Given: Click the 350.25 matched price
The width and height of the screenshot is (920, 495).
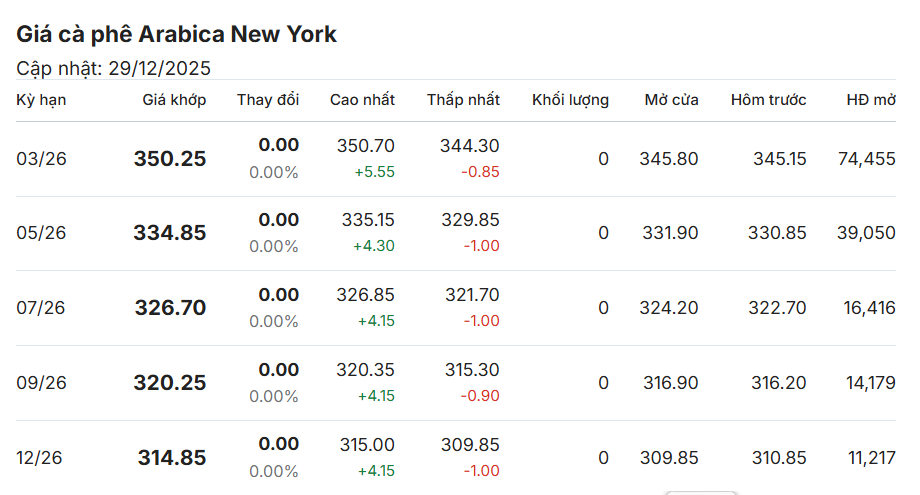Looking at the screenshot, I should coord(170,159).
